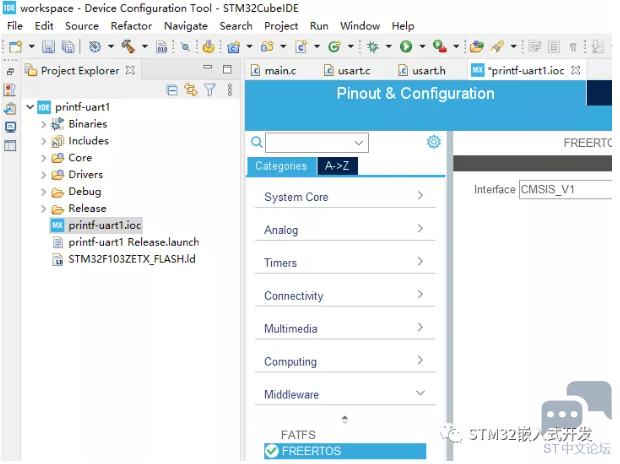The width and height of the screenshot is (620, 464).
Task: Select the A->Z tab
Action: tap(337, 166)
